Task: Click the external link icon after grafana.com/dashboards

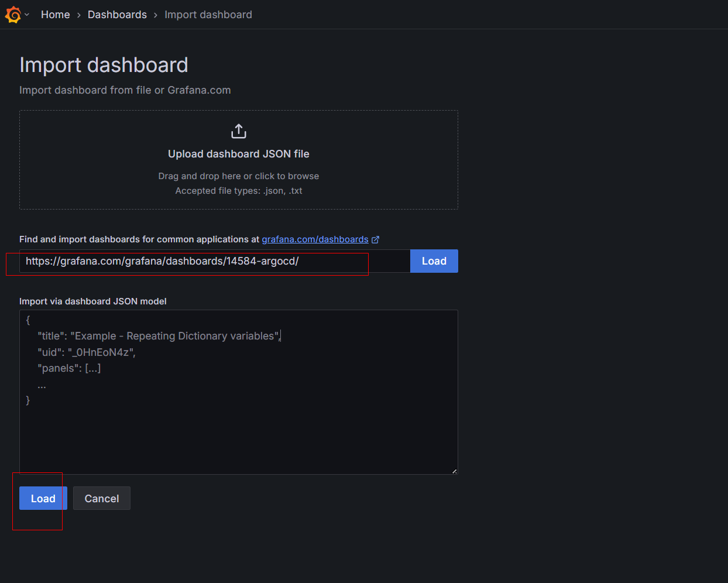Action: [376, 239]
